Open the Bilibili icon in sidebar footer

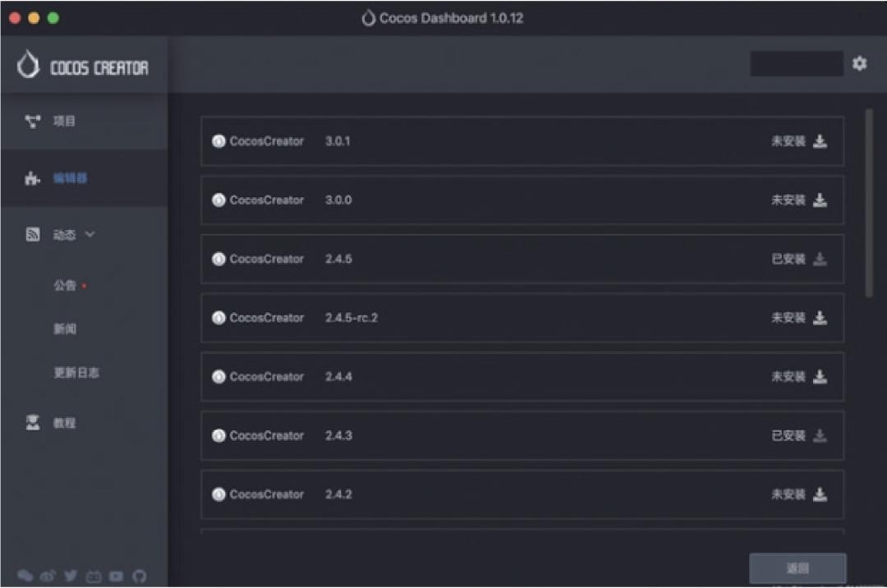[94, 576]
